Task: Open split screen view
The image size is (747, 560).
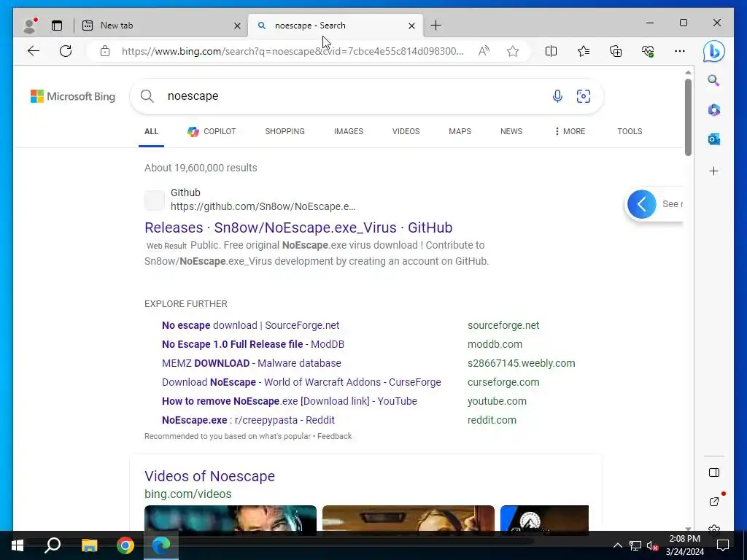Action: (551, 51)
